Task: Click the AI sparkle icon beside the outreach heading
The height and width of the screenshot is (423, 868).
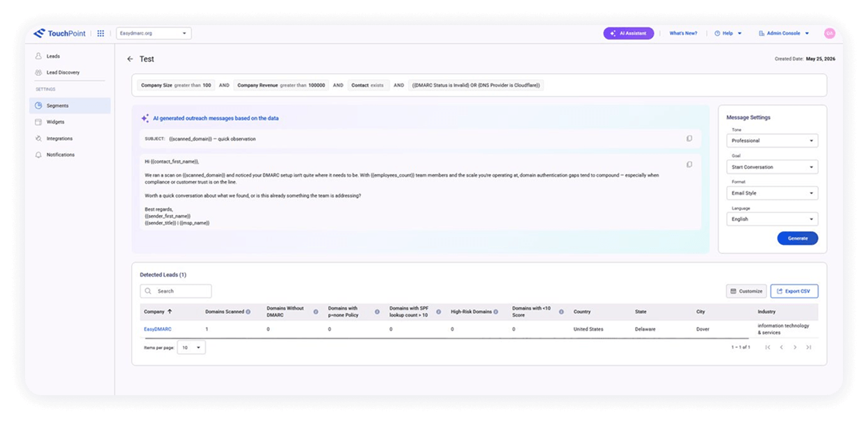Action: [145, 118]
